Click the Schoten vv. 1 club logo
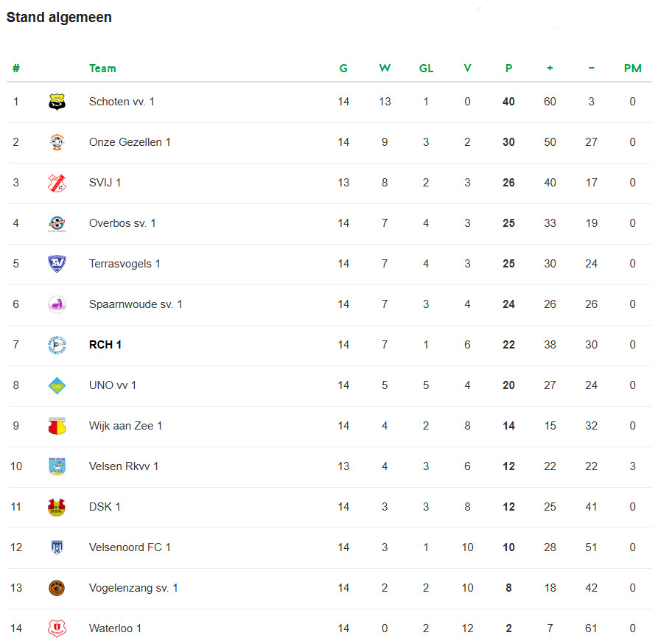This screenshot has width=672, height=641. [57, 102]
